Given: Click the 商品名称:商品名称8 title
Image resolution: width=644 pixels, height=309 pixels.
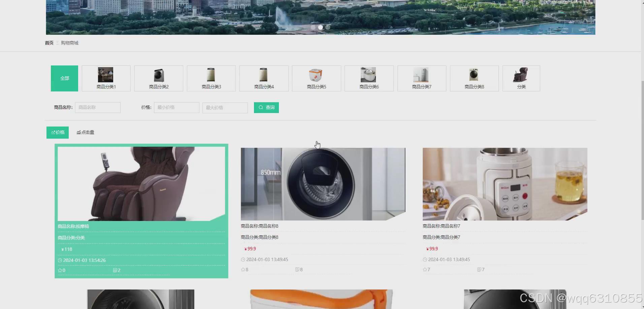Looking at the screenshot, I should pos(260,226).
